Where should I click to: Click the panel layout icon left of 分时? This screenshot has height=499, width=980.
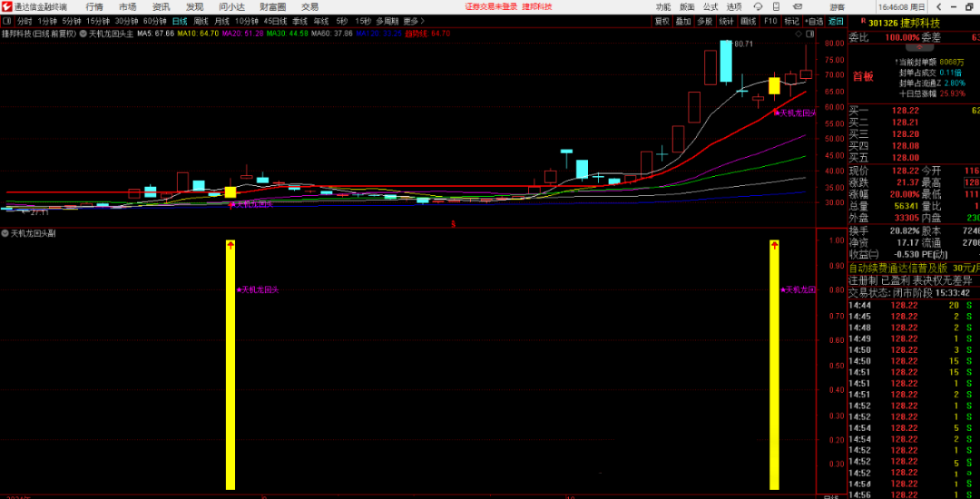click(x=7, y=21)
